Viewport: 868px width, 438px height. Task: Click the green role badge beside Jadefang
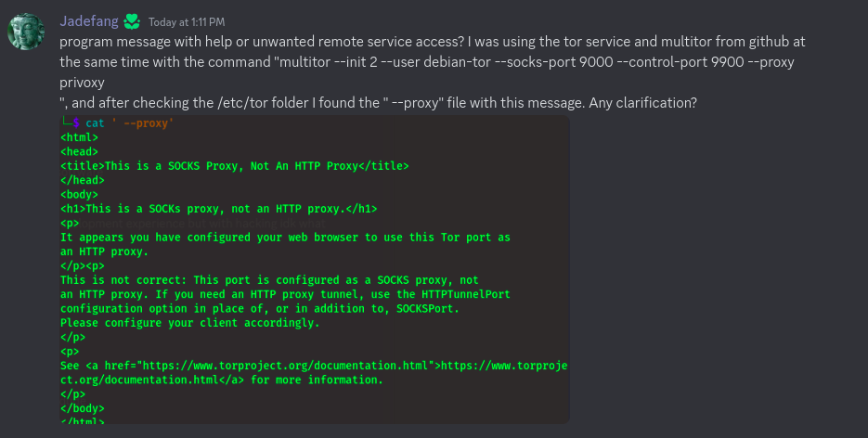click(x=132, y=21)
